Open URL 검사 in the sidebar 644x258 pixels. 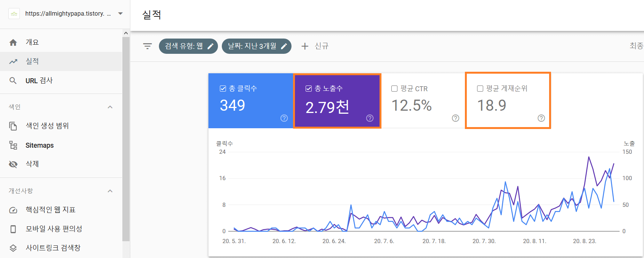[61, 81]
